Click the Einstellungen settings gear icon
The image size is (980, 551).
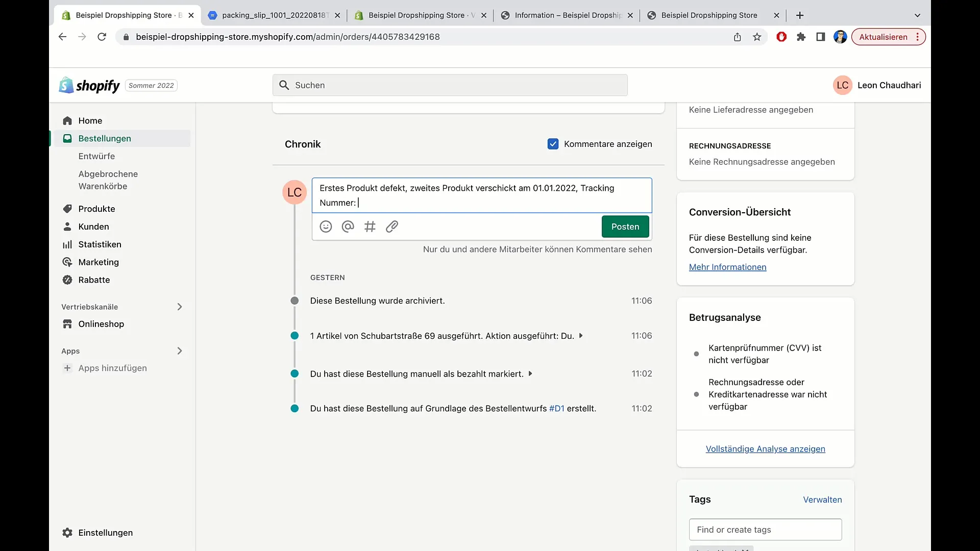point(67,532)
